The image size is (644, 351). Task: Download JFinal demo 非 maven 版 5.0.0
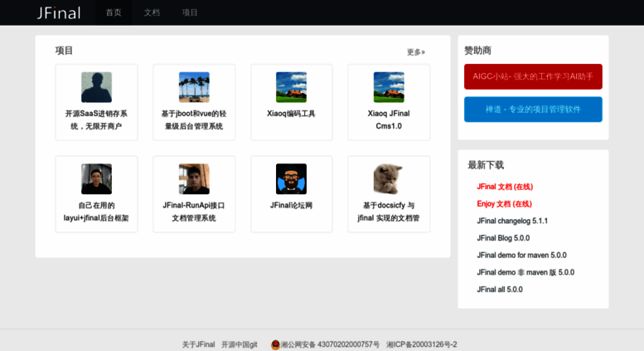point(525,272)
